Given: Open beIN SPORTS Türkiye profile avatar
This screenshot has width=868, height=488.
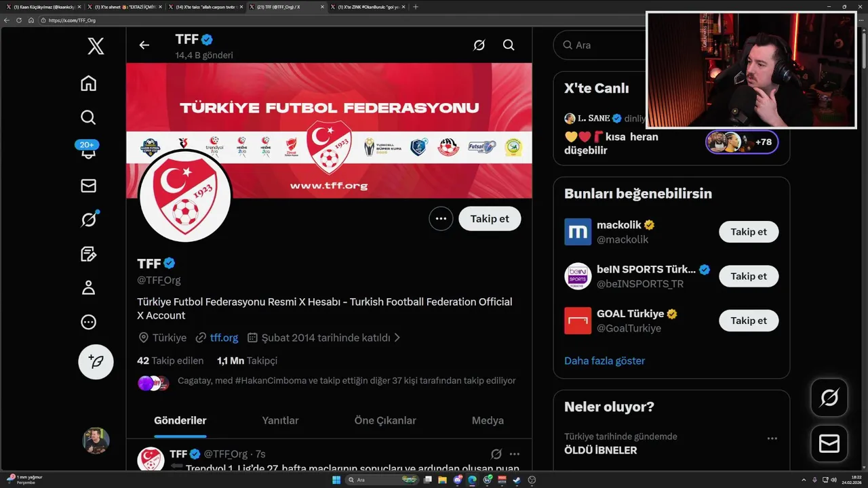Looking at the screenshot, I should pos(578,277).
